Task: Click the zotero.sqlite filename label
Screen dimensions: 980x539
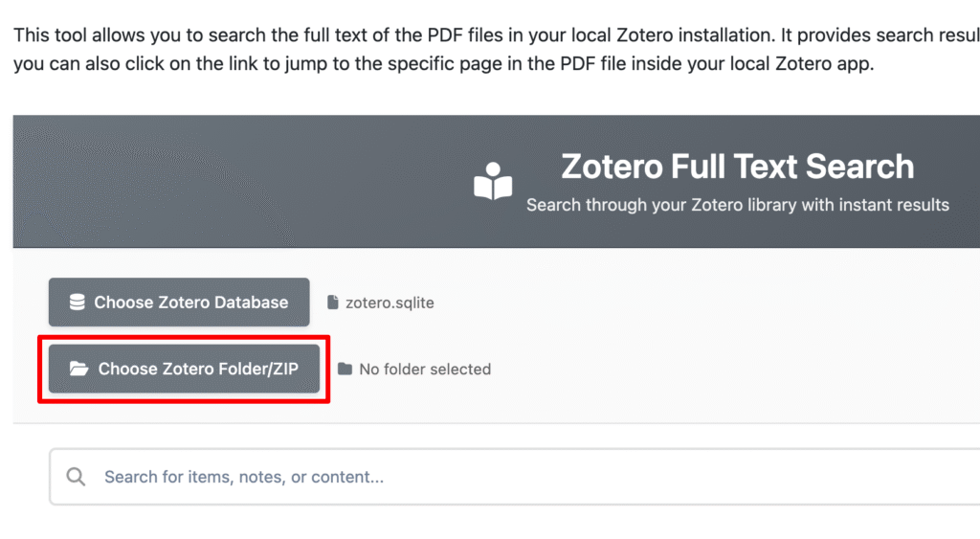Action: [x=390, y=303]
